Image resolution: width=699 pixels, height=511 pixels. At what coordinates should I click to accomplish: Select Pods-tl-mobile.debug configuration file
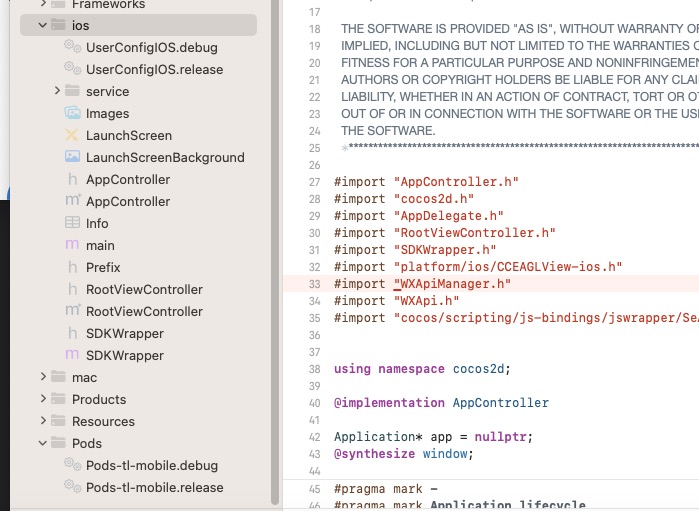(x=151, y=465)
